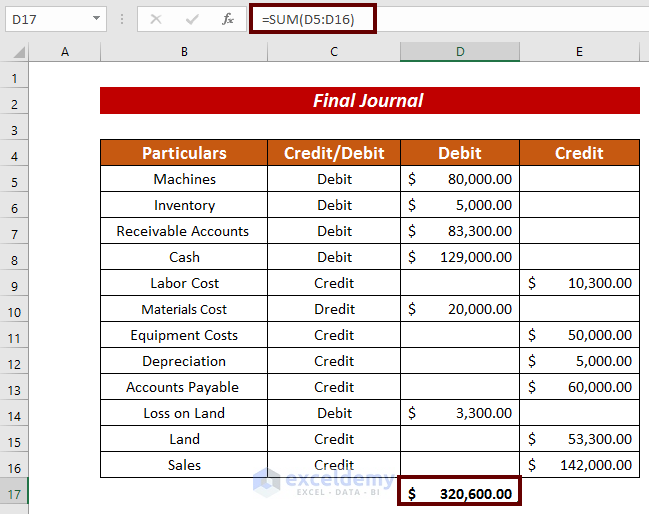The width and height of the screenshot is (649, 514).
Task: Click the $50,000.00 credit value
Action: [579, 335]
